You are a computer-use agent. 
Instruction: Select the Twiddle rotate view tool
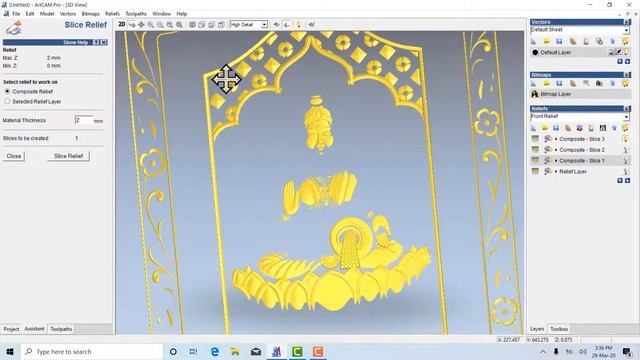tap(132, 25)
